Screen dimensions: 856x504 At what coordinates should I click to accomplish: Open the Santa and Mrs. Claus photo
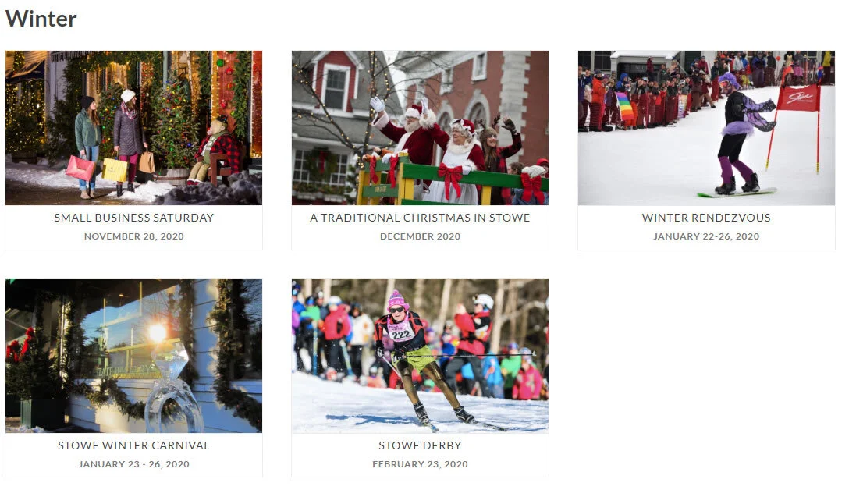(420, 128)
